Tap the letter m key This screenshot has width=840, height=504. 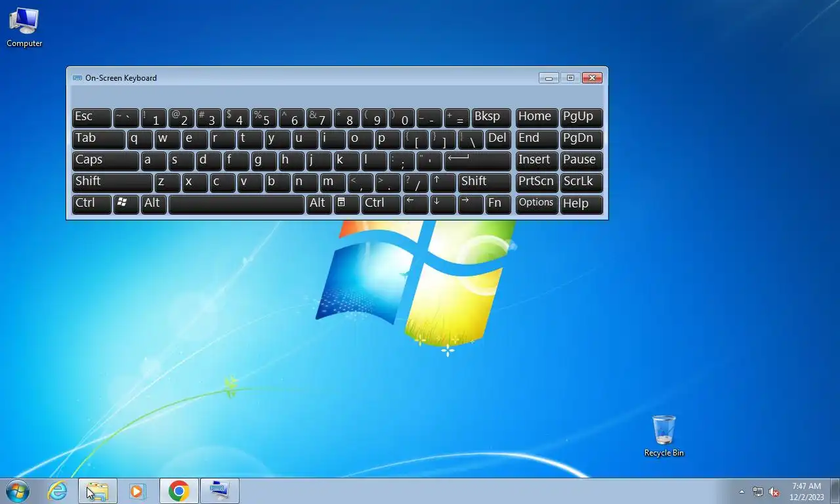click(333, 182)
